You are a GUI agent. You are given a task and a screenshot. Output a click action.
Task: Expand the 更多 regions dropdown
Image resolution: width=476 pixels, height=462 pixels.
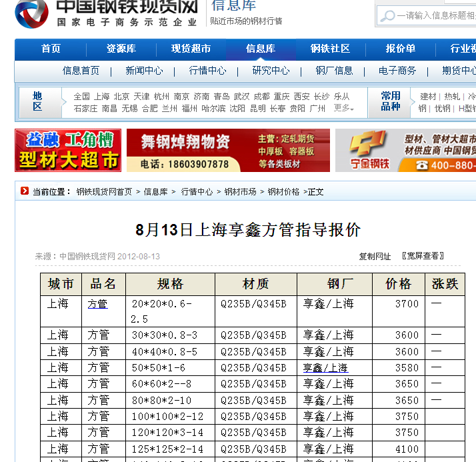pyautogui.click(x=344, y=108)
